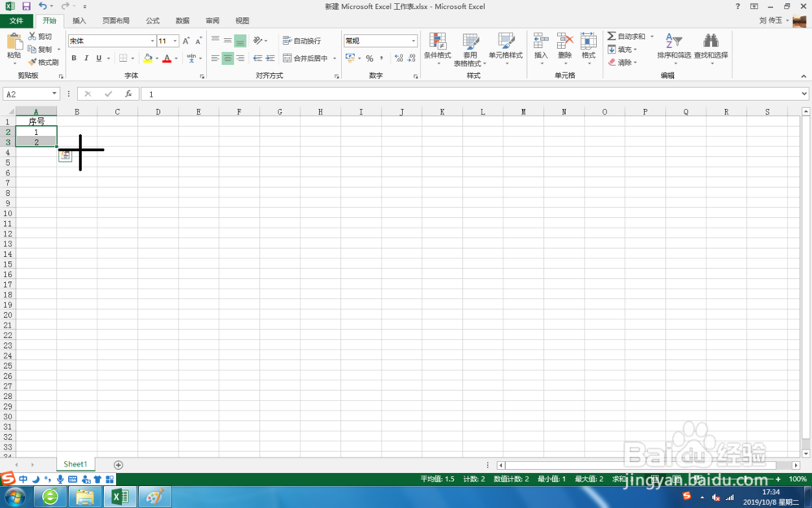The width and height of the screenshot is (812, 508).
Task: Apply the yellow fill color
Action: 148,58
